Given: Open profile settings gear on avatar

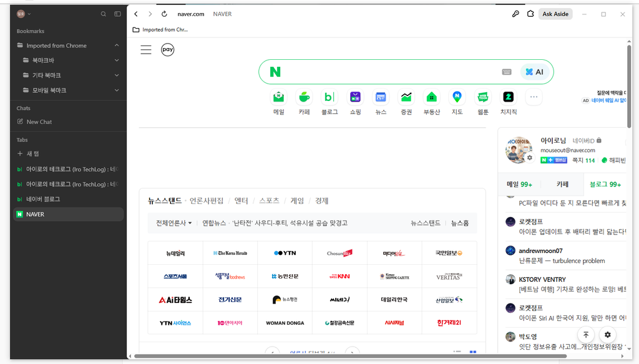Looking at the screenshot, I should tap(529, 158).
